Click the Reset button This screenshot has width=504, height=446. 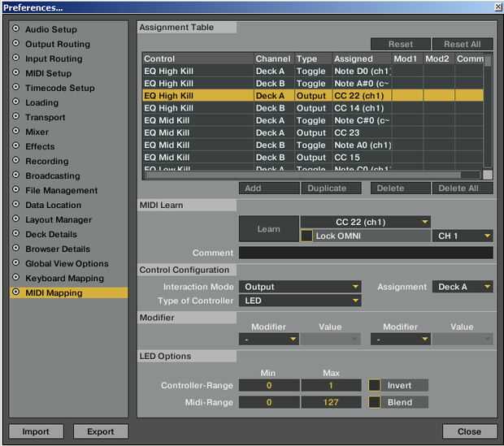tap(401, 44)
